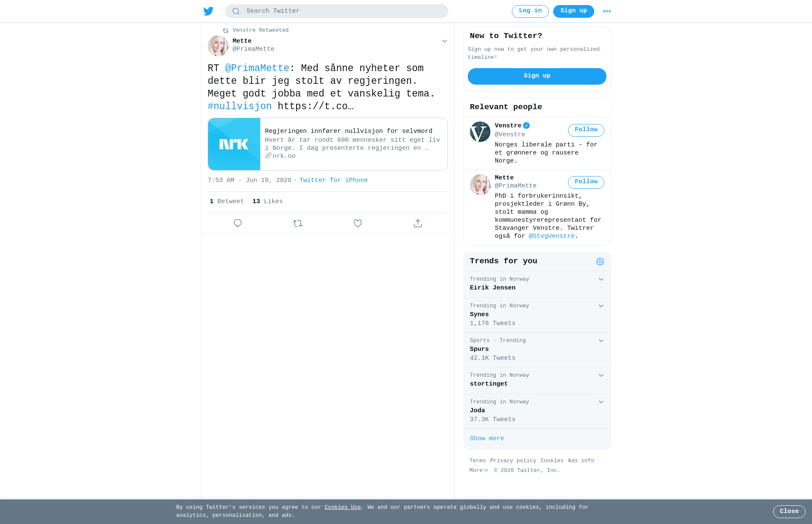Focus the Search Twitter field
The height and width of the screenshot is (524, 812).
(337, 11)
